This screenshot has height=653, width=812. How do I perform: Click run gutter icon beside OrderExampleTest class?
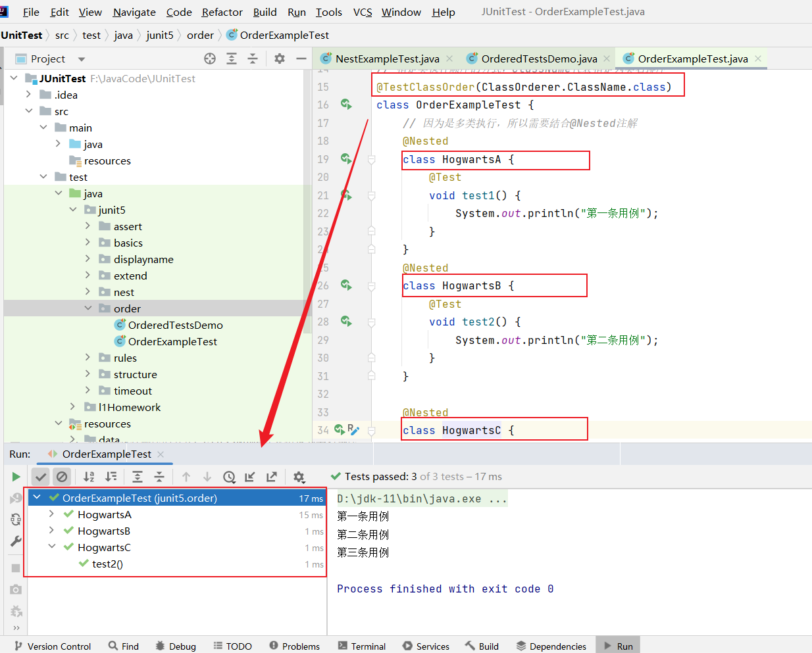coord(345,105)
